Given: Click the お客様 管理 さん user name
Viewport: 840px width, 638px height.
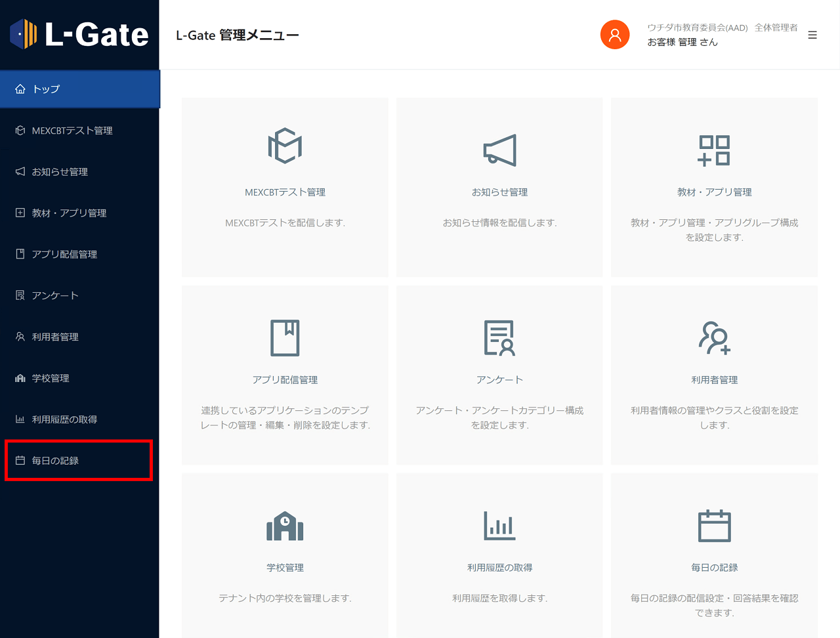Looking at the screenshot, I should click(x=682, y=42).
